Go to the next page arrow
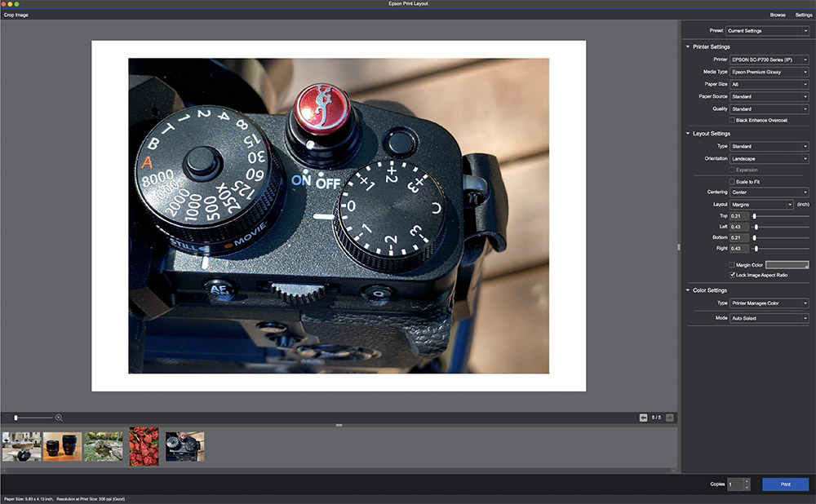This screenshot has width=816, height=504. [x=670, y=418]
